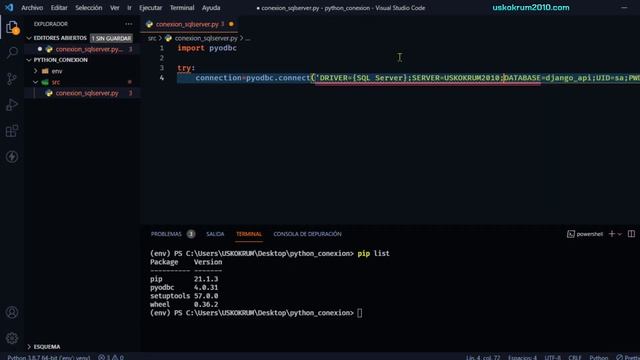Click the pyodbc 4.0.31 row in terminal
This screenshot has width=640, height=360.
(184, 287)
